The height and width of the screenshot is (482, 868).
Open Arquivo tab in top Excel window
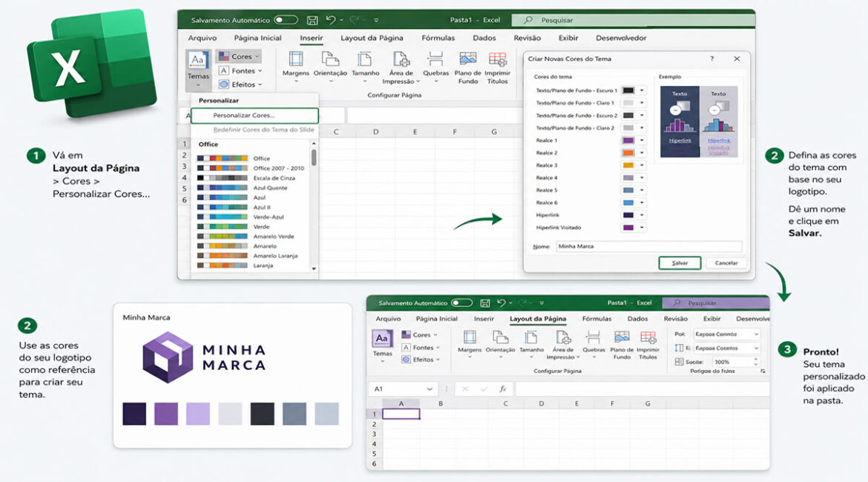pyautogui.click(x=202, y=38)
